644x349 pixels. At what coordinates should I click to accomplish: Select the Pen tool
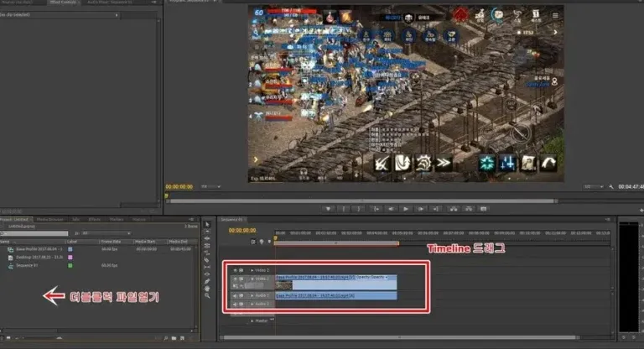coord(207,281)
